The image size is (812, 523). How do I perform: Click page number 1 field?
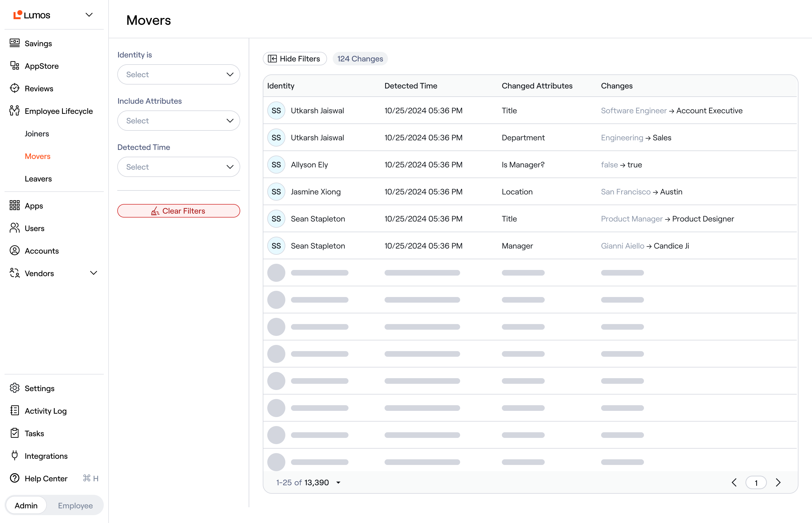[x=756, y=483]
